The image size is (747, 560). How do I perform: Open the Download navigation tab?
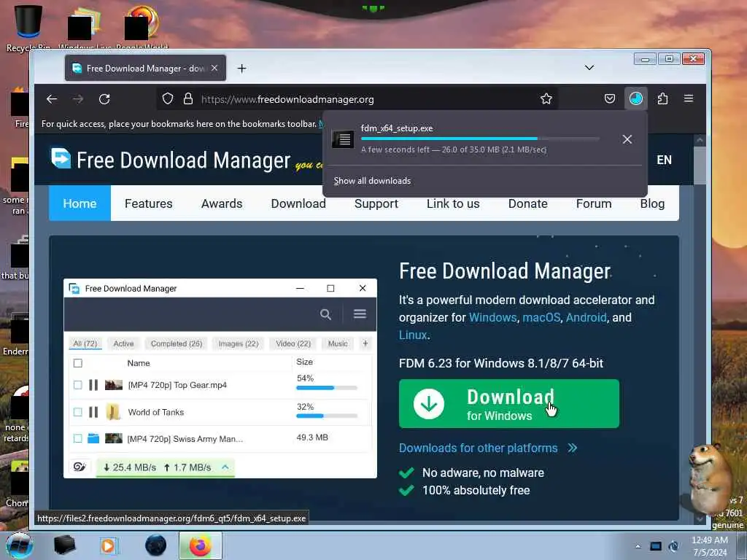click(298, 203)
